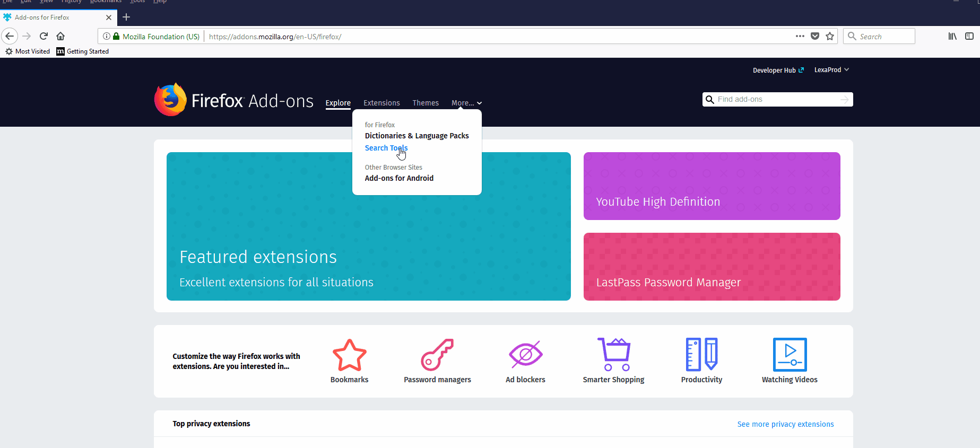980x448 pixels.
Task: Open the Featured extensions card
Action: click(369, 226)
